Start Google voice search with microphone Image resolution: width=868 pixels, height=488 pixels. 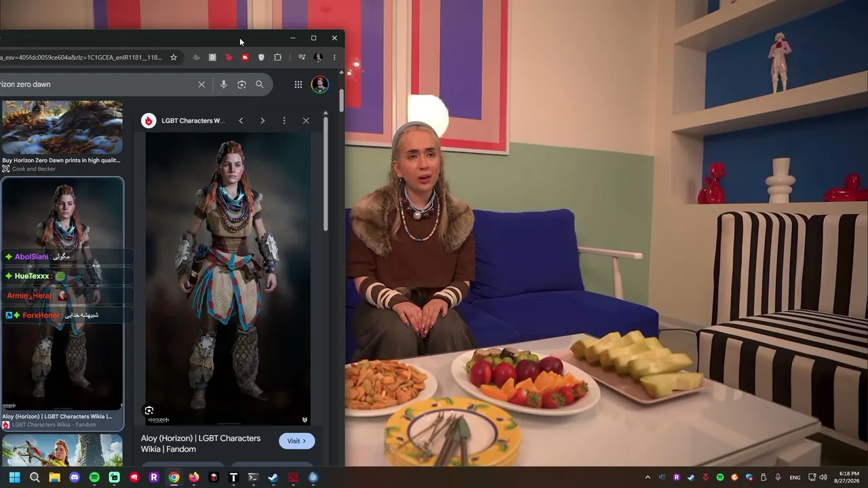pos(224,84)
